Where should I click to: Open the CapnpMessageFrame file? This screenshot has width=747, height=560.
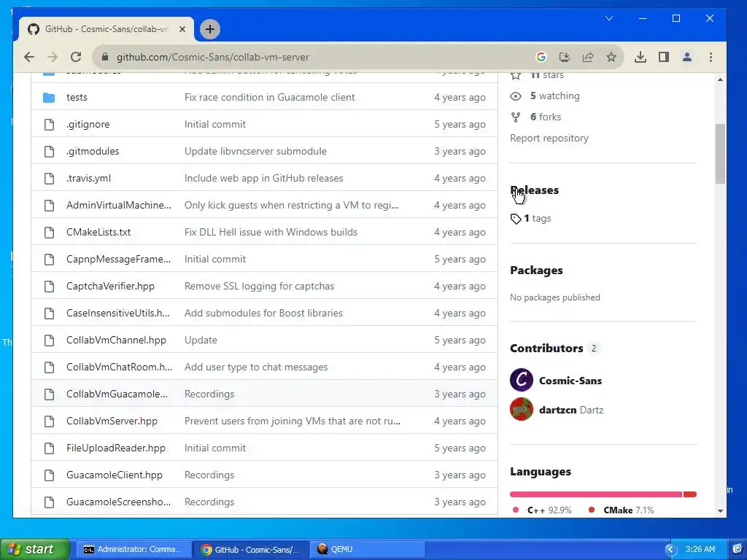click(118, 259)
